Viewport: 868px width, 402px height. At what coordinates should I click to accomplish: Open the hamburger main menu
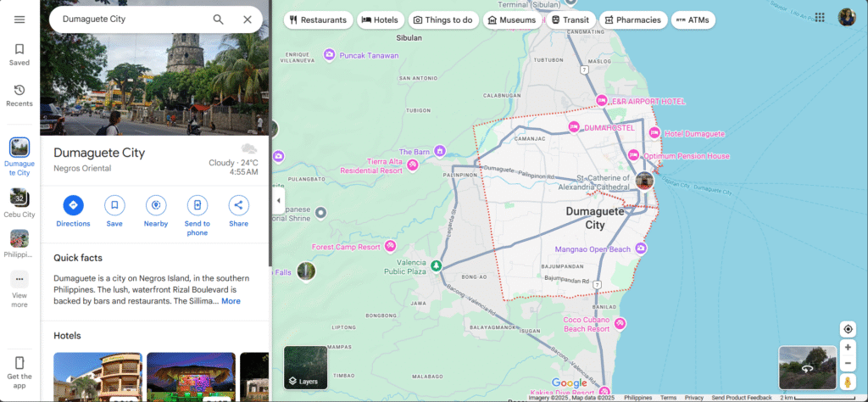click(x=19, y=20)
